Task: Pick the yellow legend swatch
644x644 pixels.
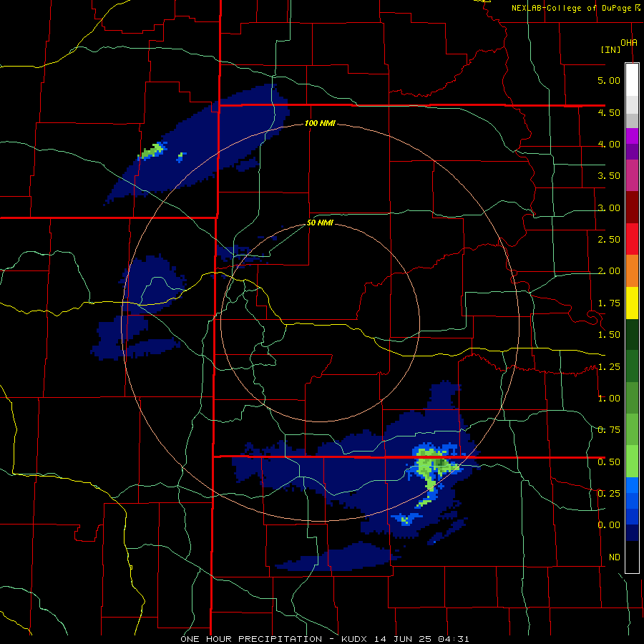Action: pos(632,303)
